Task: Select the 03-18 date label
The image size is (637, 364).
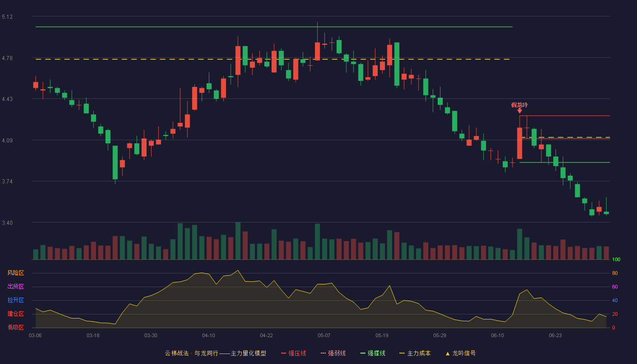Action: pyautogui.click(x=93, y=335)
